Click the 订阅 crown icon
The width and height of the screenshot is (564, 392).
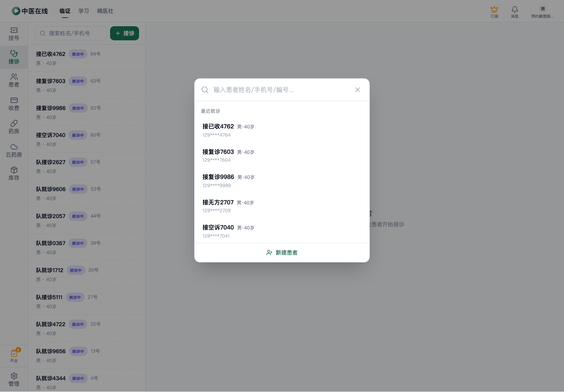(x=494, y=12)
